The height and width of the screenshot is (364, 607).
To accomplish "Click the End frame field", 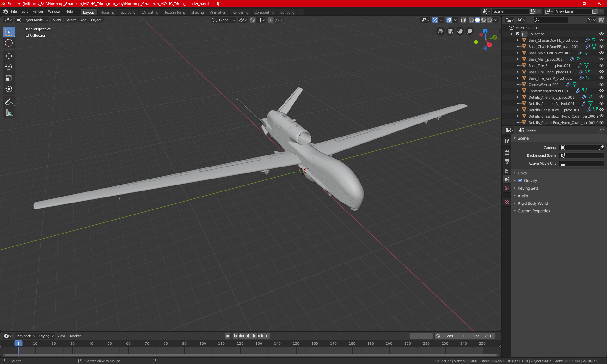I will click(482, 336).
